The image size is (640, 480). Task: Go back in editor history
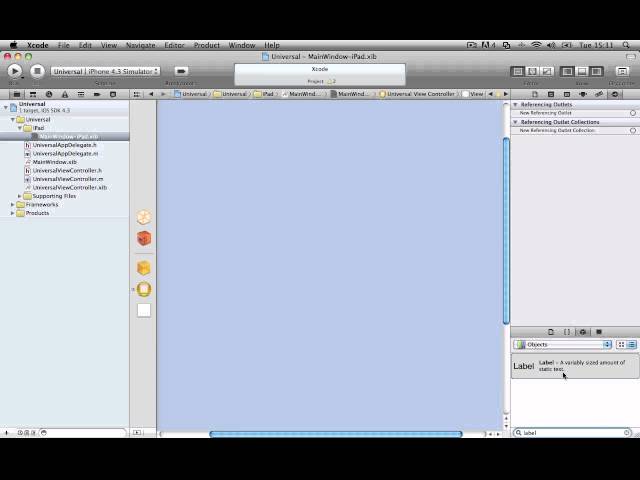click(151, 94)
